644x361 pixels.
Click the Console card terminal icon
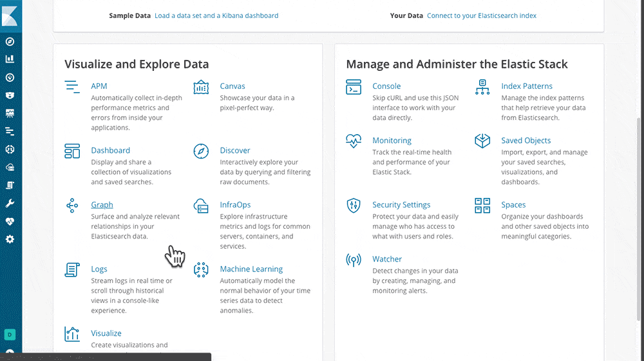pyautogui.click(x=354, y=87)
